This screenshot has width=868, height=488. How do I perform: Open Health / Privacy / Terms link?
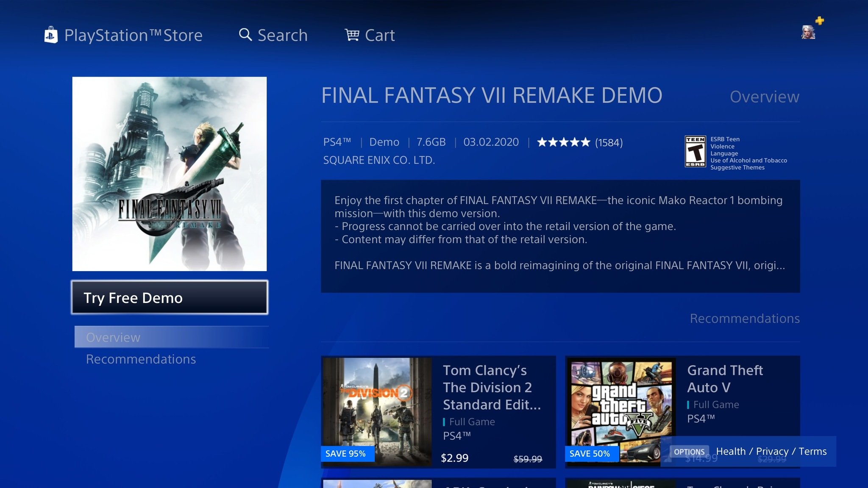coord(771,452)
